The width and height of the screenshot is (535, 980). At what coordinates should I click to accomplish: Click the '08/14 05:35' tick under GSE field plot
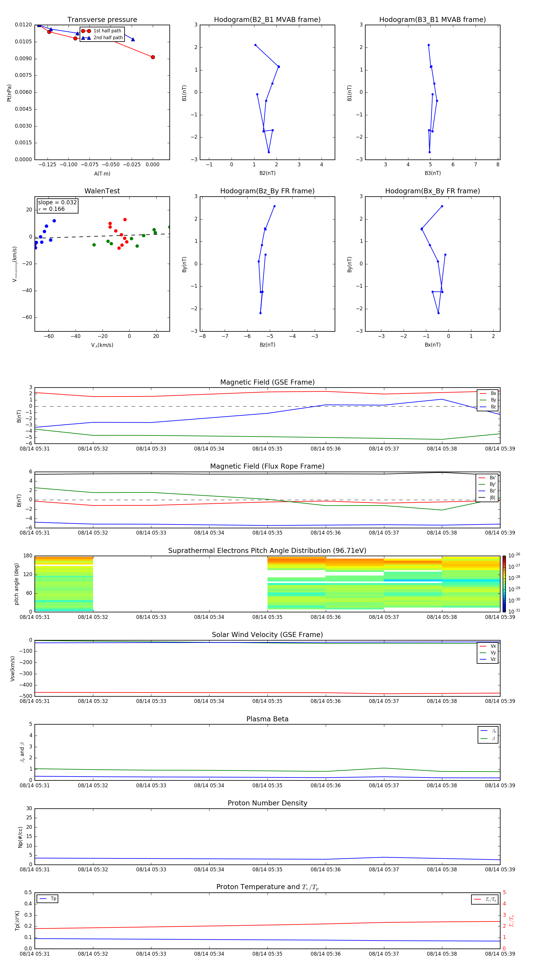click(x=267, y=449)
